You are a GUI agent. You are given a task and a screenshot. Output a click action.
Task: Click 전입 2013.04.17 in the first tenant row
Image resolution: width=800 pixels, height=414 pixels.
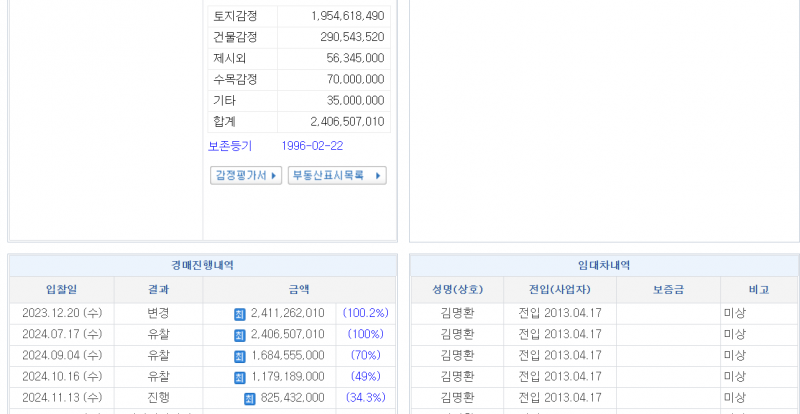(x=560, y=313)
